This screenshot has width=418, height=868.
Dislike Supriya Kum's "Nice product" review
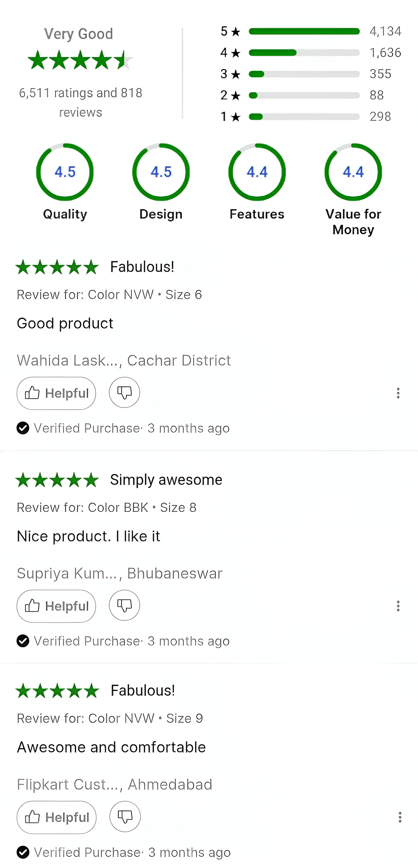click(x=124, y=605)
